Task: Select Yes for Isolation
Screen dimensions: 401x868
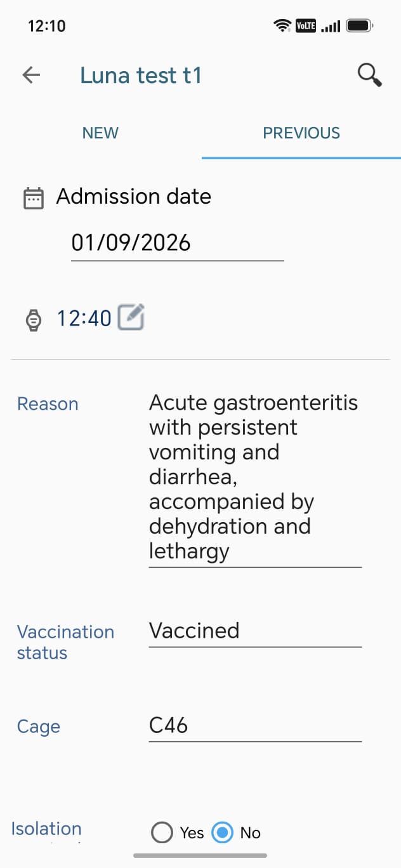Action: pyautogui.click(x=162, y=832)
